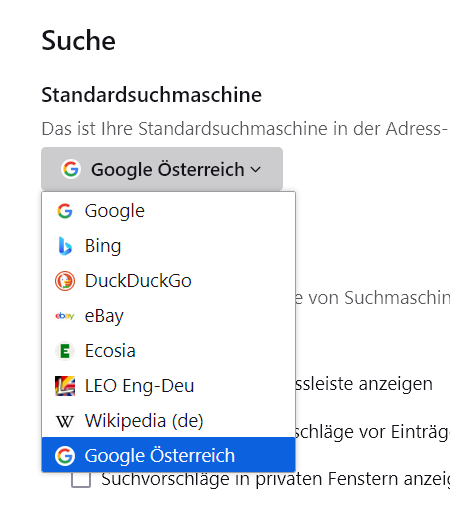Click the DuckDuckGo duck icon
Screen dimensions: 450x505
(65, 281)
